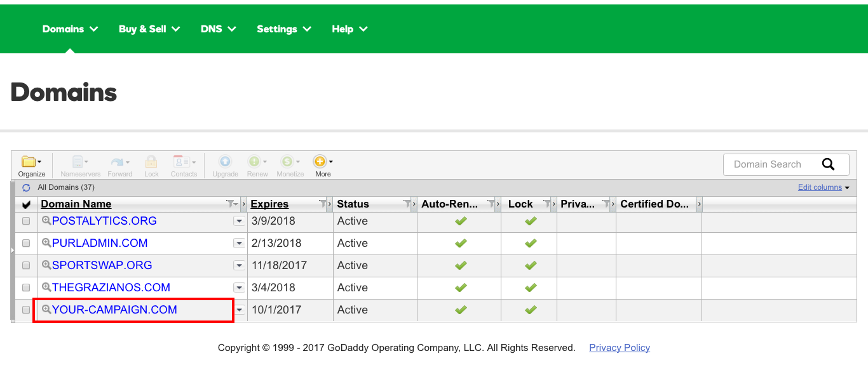Screen dimensions: 868x370
Task: Filter the Auto-Renew column
Action: click(491, 204)
